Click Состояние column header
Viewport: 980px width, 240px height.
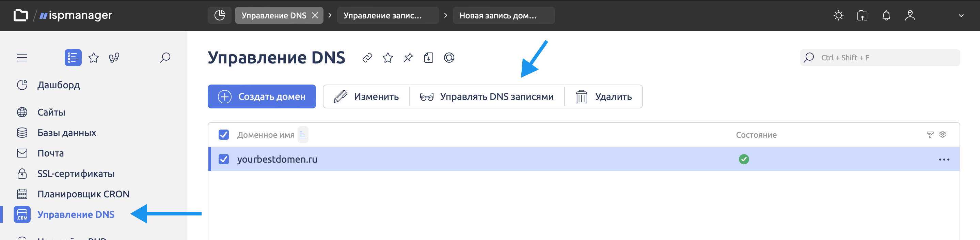756,135
